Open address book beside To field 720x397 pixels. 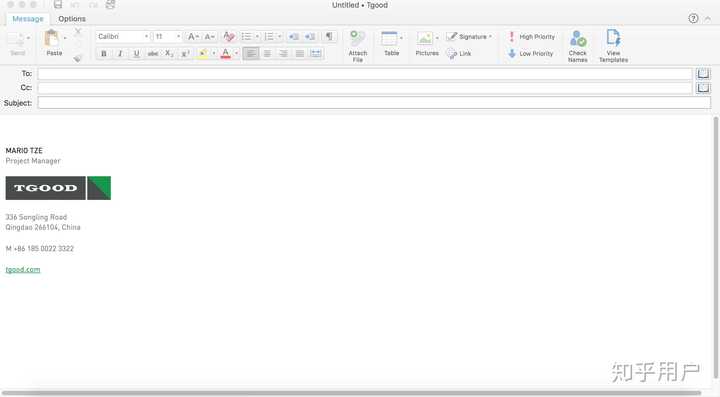[x=703, y=73]
